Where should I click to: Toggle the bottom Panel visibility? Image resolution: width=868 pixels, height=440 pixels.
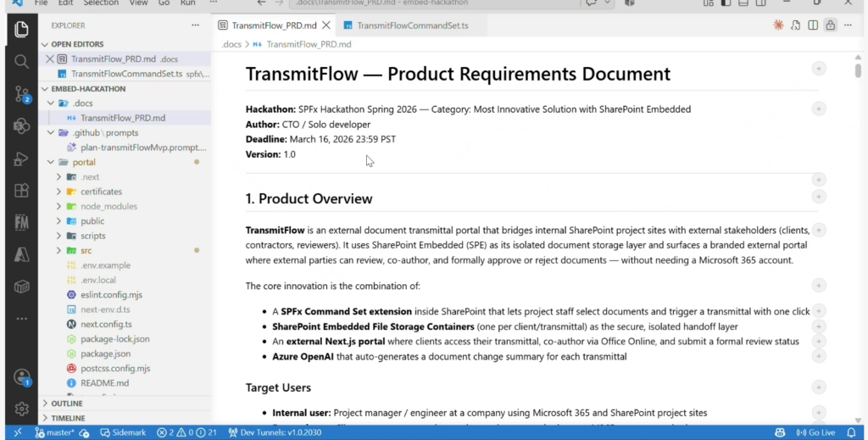tap(743, 3)
